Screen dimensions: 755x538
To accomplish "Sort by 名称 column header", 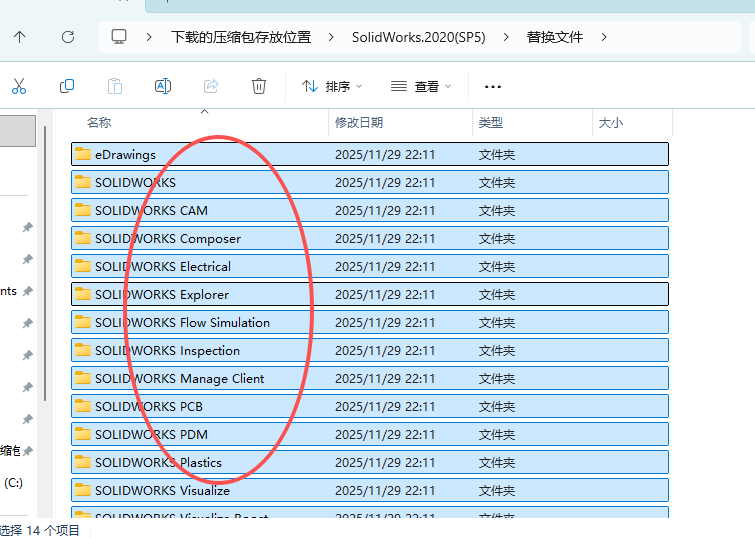I will [x=99, y=123].
